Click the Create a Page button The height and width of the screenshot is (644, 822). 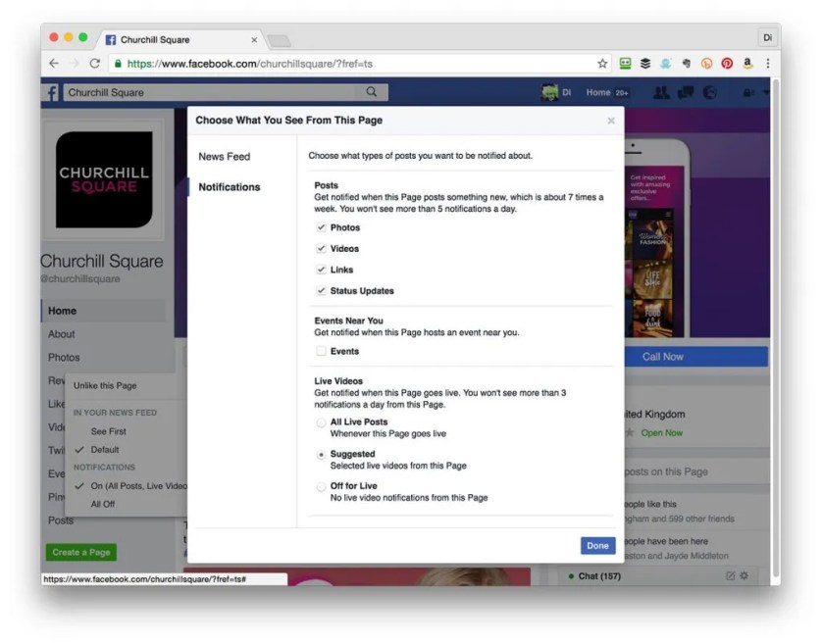[x=81, y=552]
